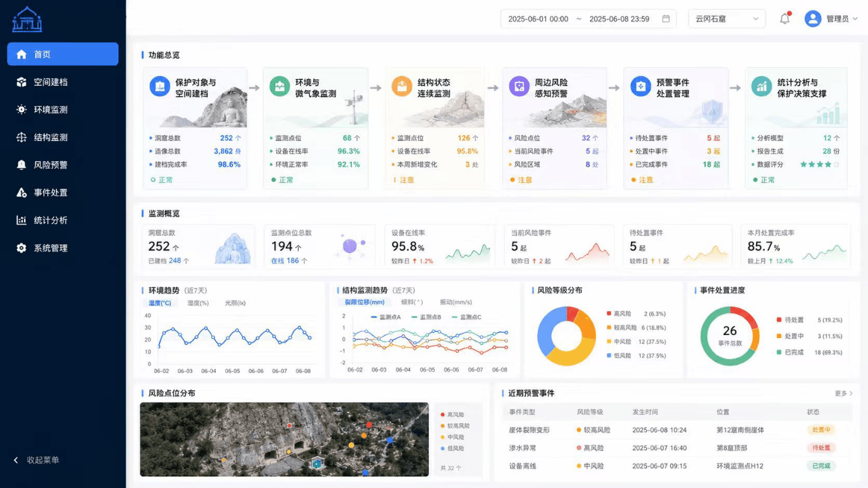Switch environment trend to 湿度(%) tab
The image size is (868, 488).
198,303
